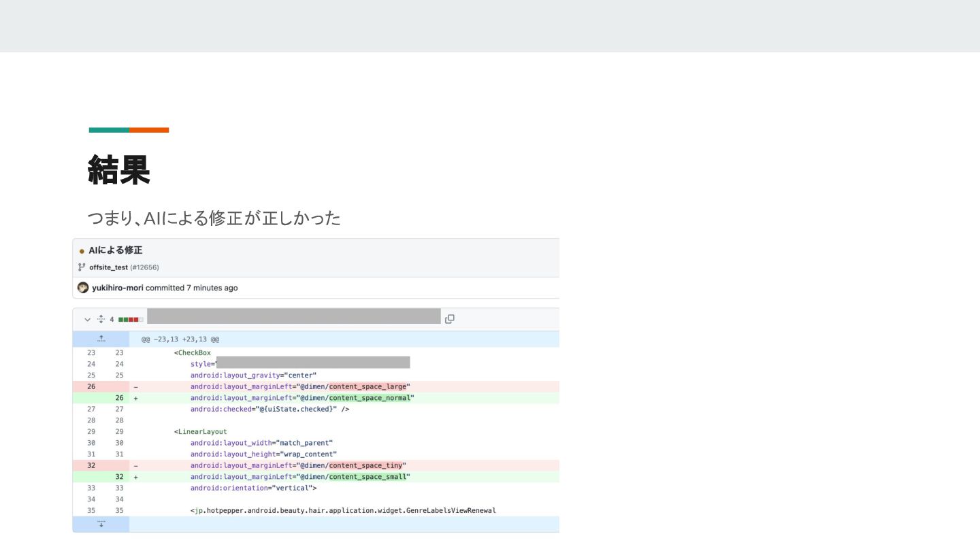980x551 pixels.
Task: Open the offsite_test branch link
Action: [x=108, y=267]
